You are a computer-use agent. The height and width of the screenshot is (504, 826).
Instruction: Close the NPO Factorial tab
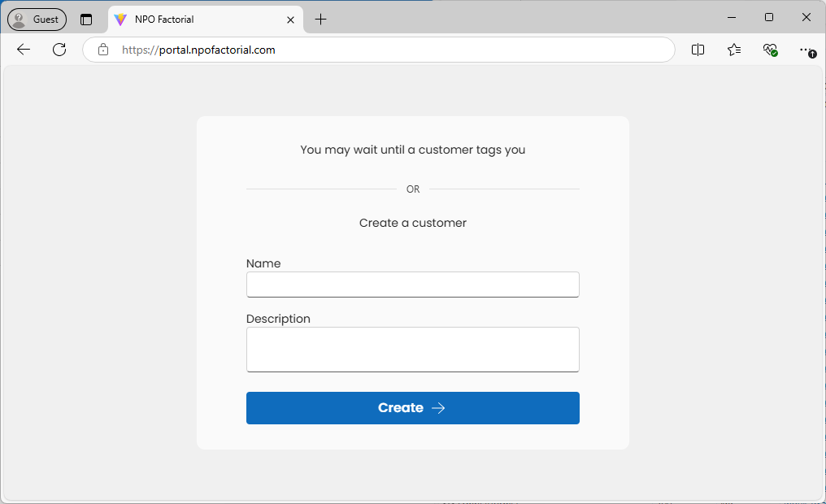(290, 20)
